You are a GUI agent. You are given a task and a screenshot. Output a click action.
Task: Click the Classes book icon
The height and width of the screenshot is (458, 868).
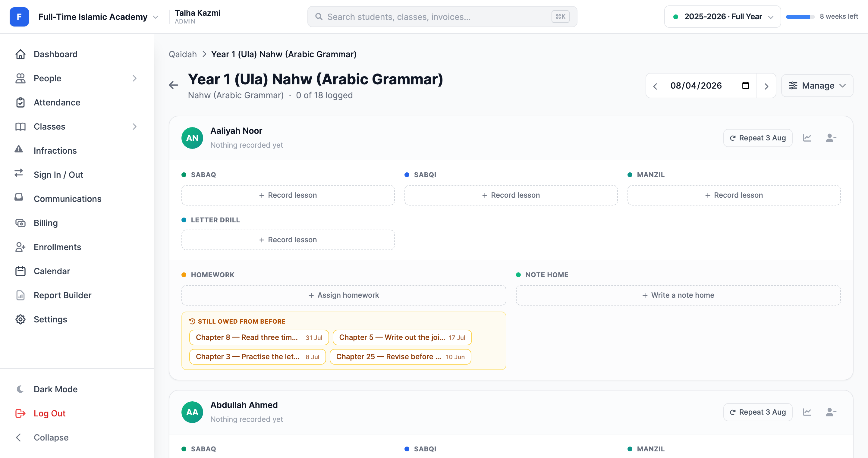pos(20,127)
